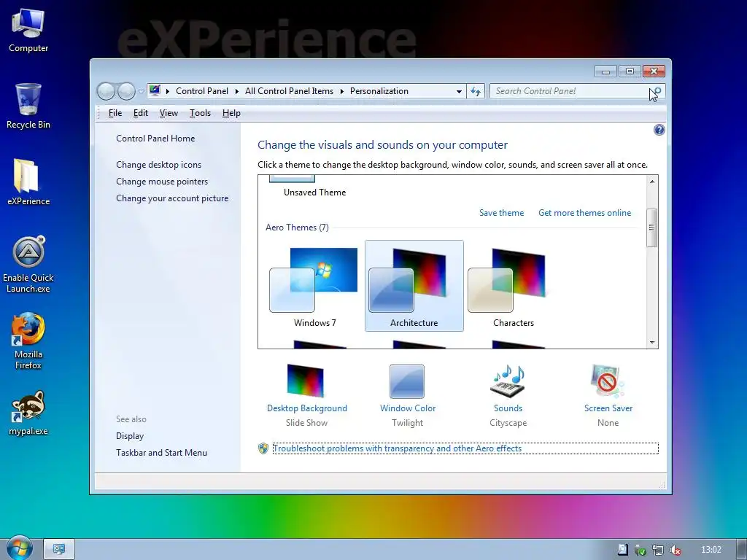Open the Help menu
Screen dimensions: 747x560
pyautogui.click(x=231, y=113)
